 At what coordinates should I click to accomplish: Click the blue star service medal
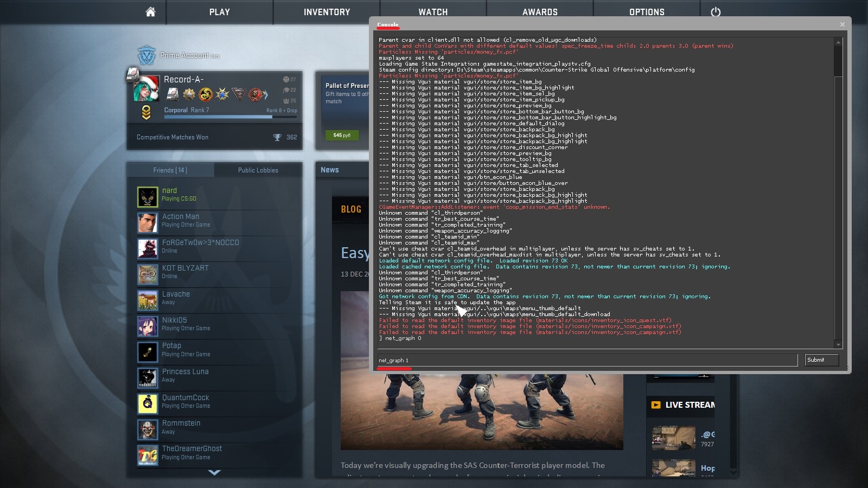222,94
